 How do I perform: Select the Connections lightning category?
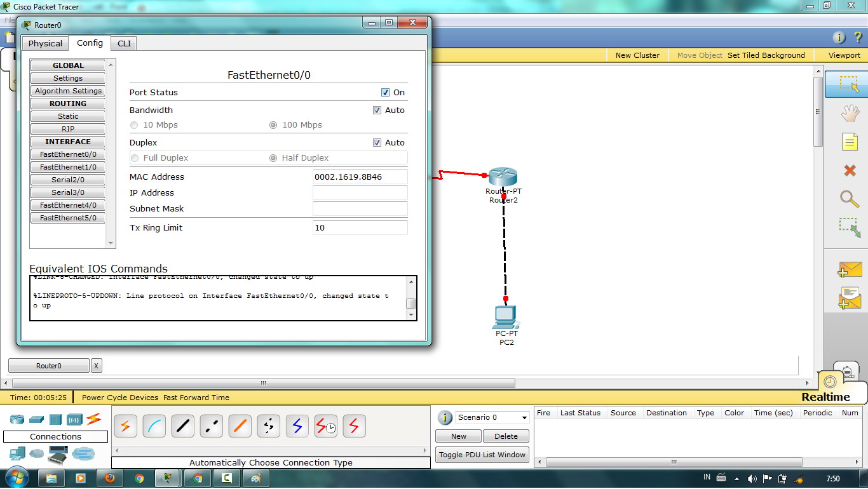click(x=93, y=419)
